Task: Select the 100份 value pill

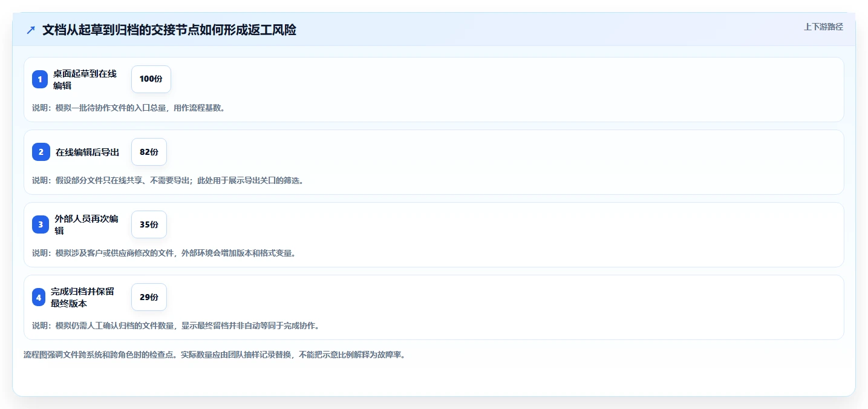Action: click(151, 79)
